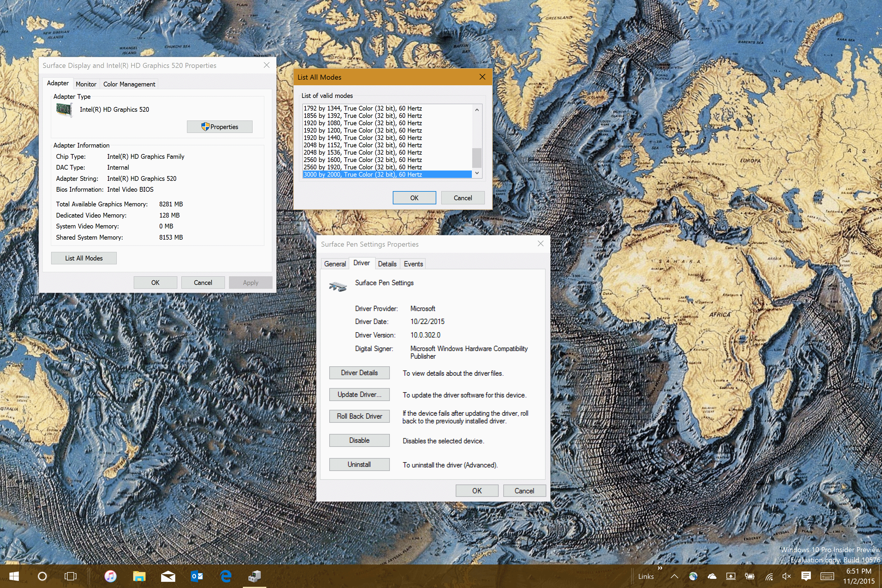Open Cortana search circle icon
882x588 pixels.
click(x=42, y=576)
